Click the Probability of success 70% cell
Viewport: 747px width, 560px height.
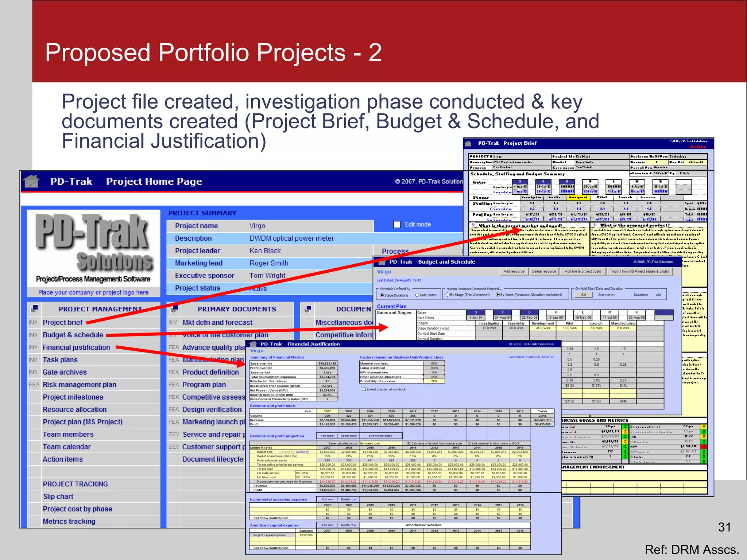[434, 381]
